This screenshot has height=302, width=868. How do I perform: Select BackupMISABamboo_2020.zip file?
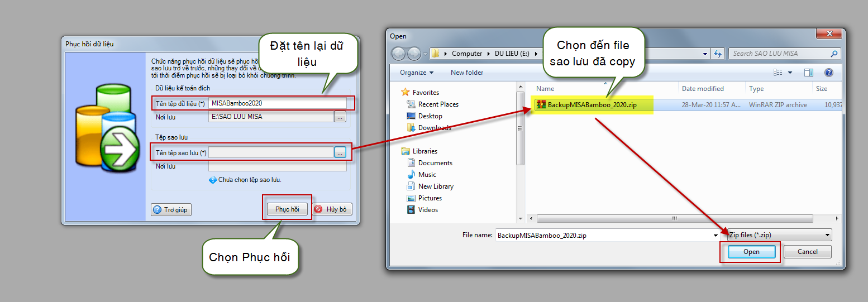(592, 104)
